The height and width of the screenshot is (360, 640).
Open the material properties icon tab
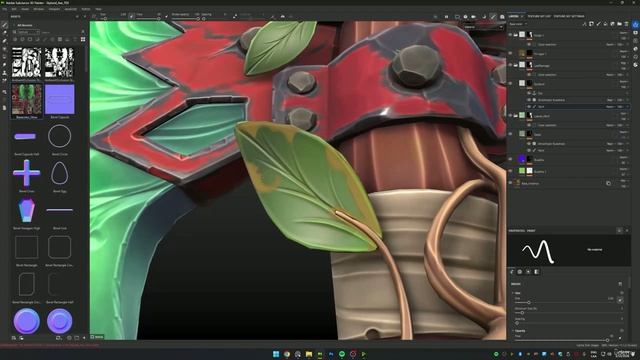536,272
